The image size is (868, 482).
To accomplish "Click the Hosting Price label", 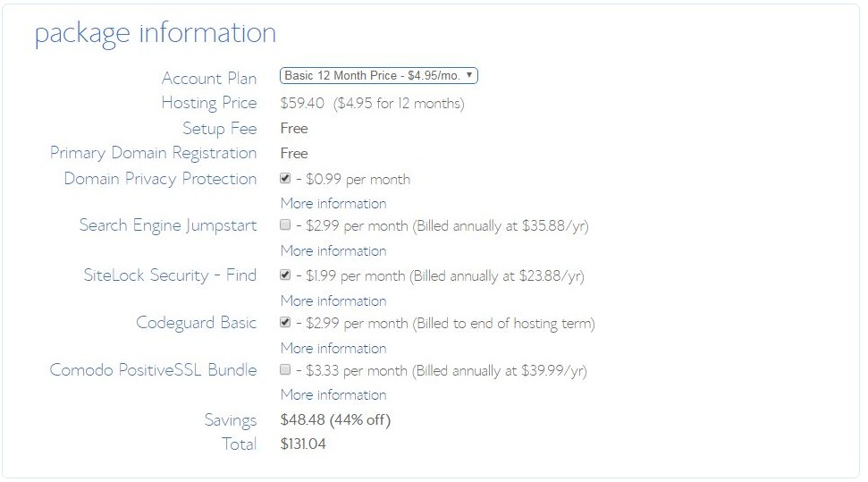I will coord(208,103).
